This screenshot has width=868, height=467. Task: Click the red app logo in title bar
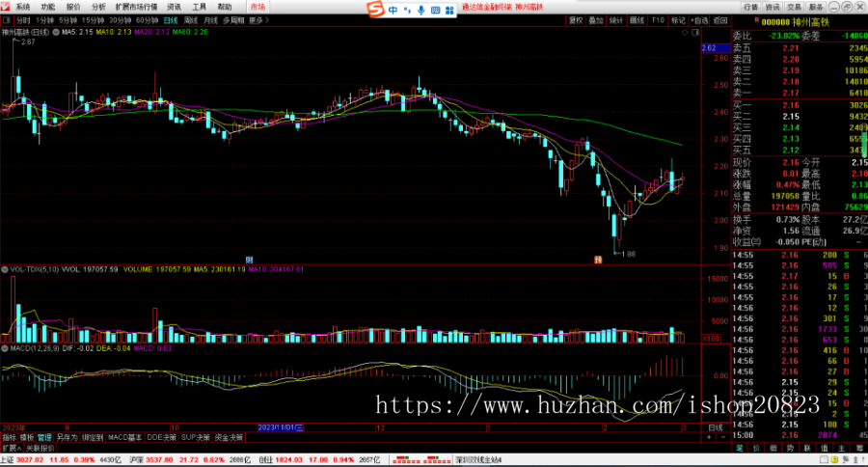(7, 6)
